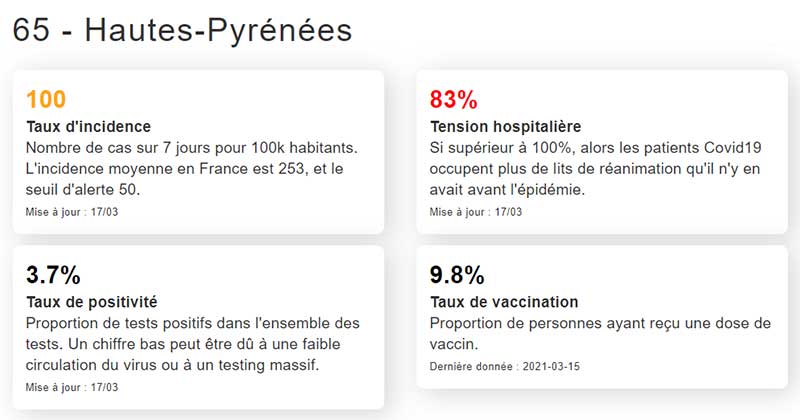Click the orange 100 incidence value
Screen dimensions: 800x420
click(x=46, y=99)
